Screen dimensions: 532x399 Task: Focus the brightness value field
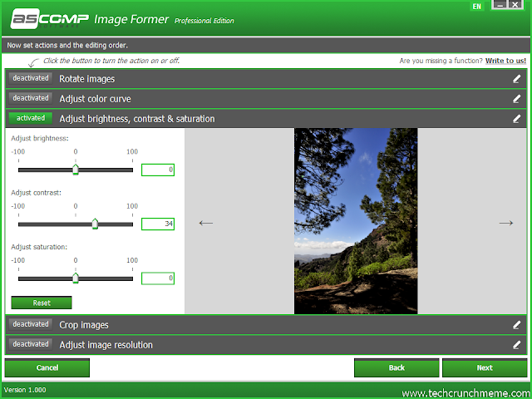tap(158, 170)
